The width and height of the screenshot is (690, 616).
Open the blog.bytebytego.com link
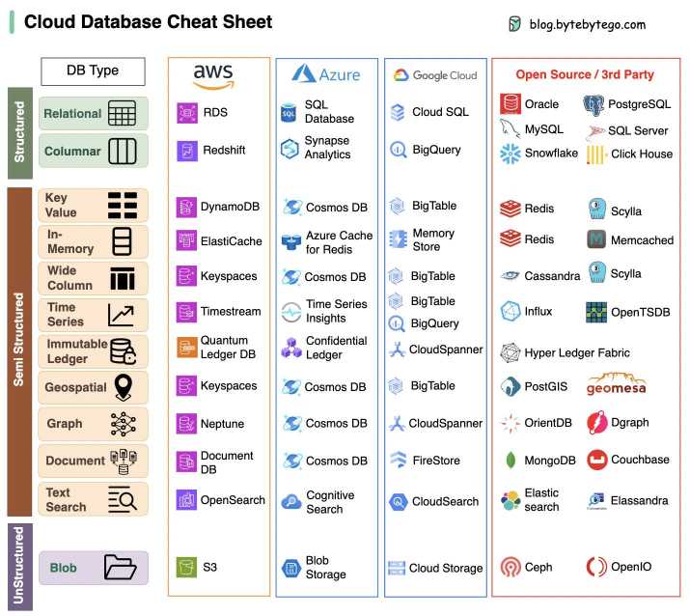tap(588, 24)
